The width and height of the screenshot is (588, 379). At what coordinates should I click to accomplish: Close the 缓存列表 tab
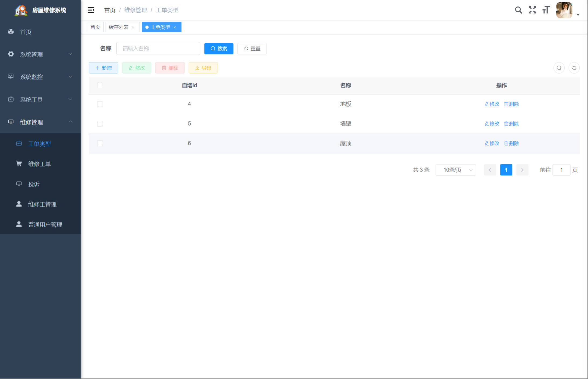click(x=133, y=27)
